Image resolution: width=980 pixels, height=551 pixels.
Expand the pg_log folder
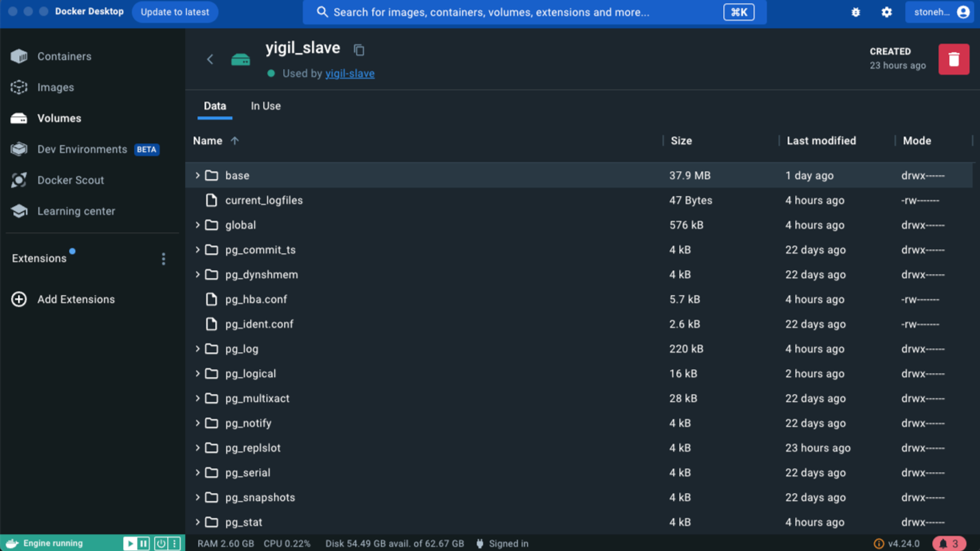coord(197,349)
